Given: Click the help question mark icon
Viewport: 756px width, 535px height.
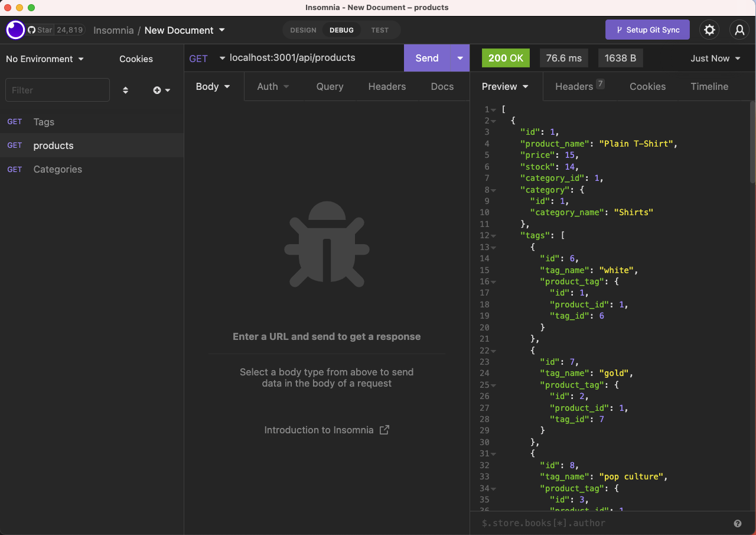Looking at the screenshot, I should click(x=738, y=523).
